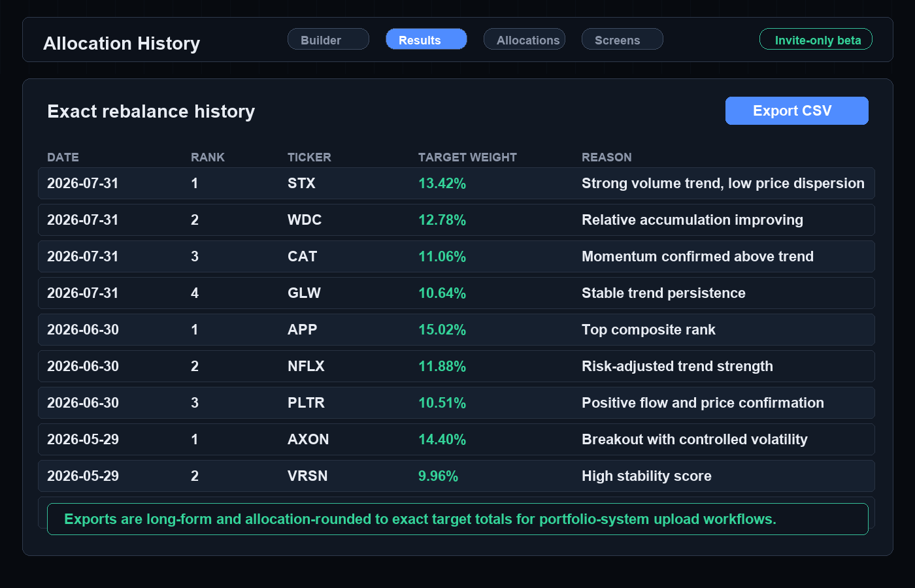Go to the Screens tab
Viewport: 915px width, 588px height.
[x=622, y=39]
